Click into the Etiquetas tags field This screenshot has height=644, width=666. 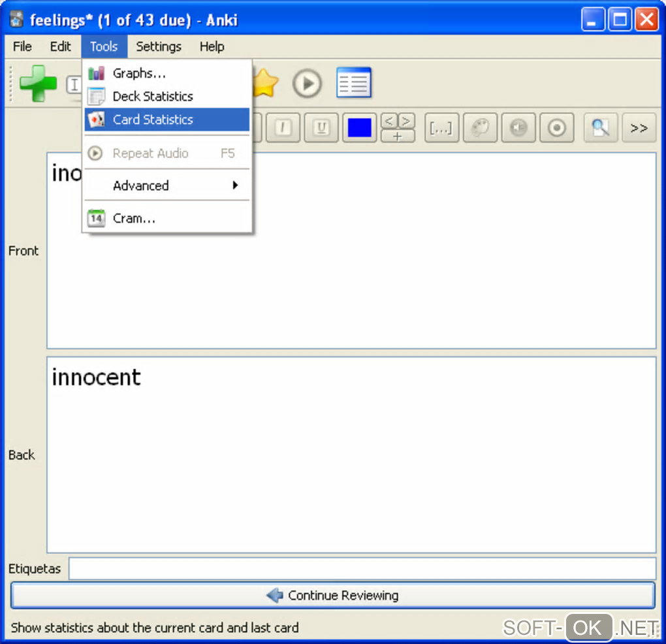coord(362,568)
